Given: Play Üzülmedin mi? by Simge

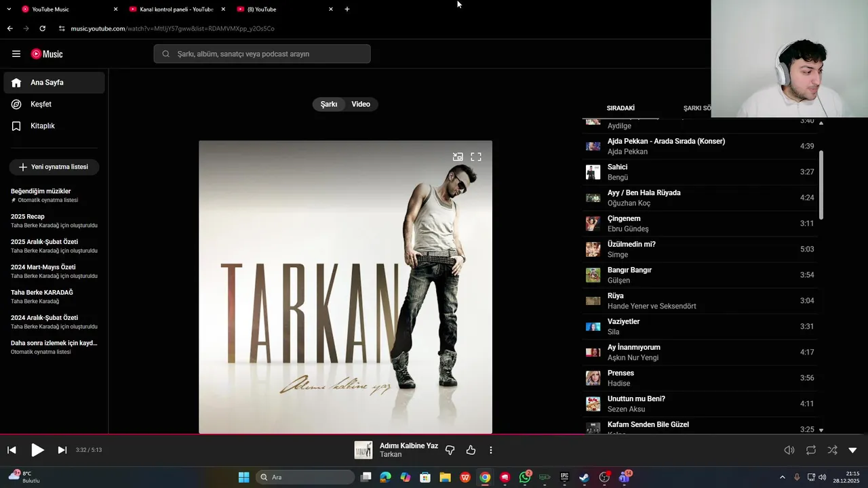Looking at the screenshot, I should (700, 249).
